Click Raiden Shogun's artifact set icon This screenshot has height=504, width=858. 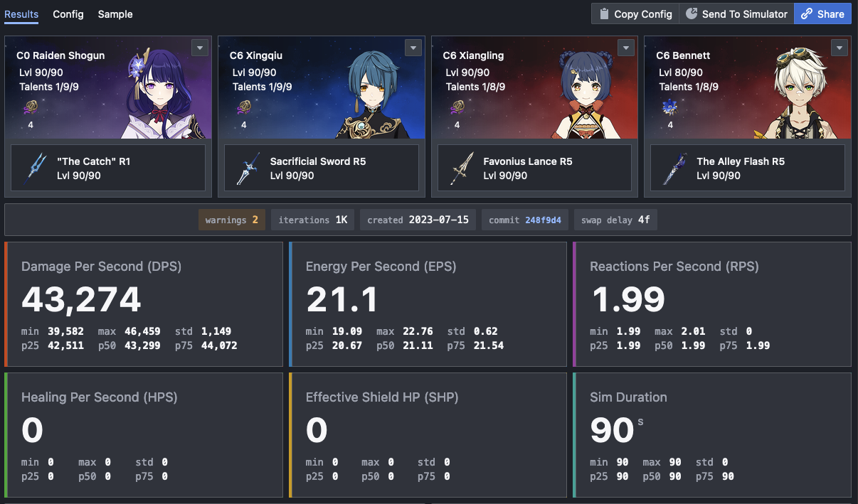click(31, 109)
